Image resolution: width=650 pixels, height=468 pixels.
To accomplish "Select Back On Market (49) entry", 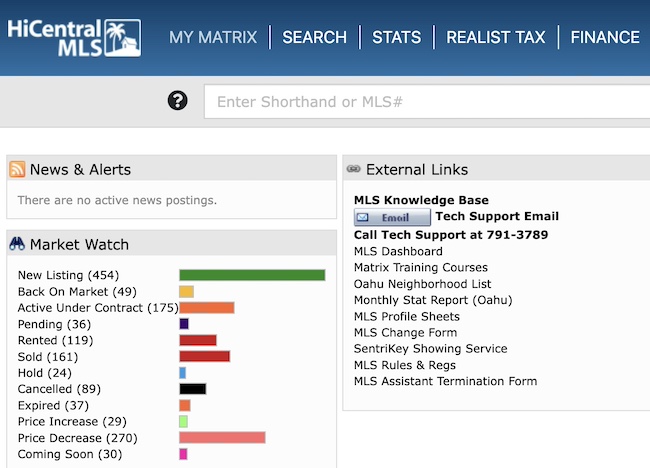I will click(x=77, y=292).
